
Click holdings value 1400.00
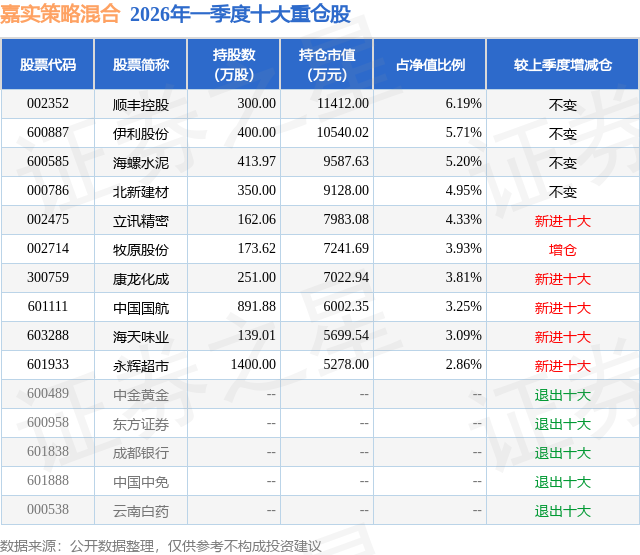tap(253, 364)
